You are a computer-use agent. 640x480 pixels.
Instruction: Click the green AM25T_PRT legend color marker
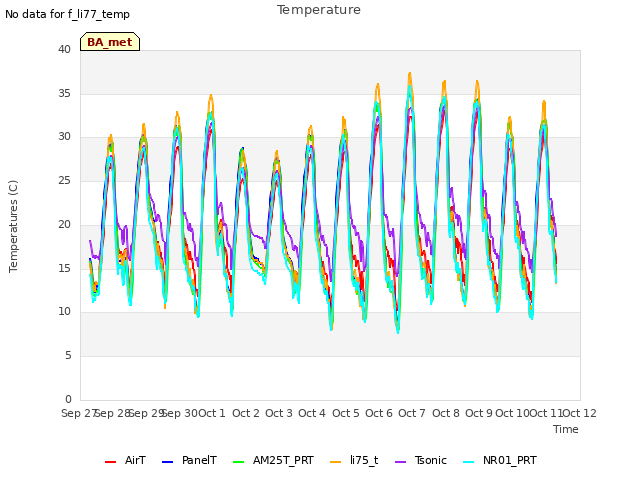pos(238,462)
